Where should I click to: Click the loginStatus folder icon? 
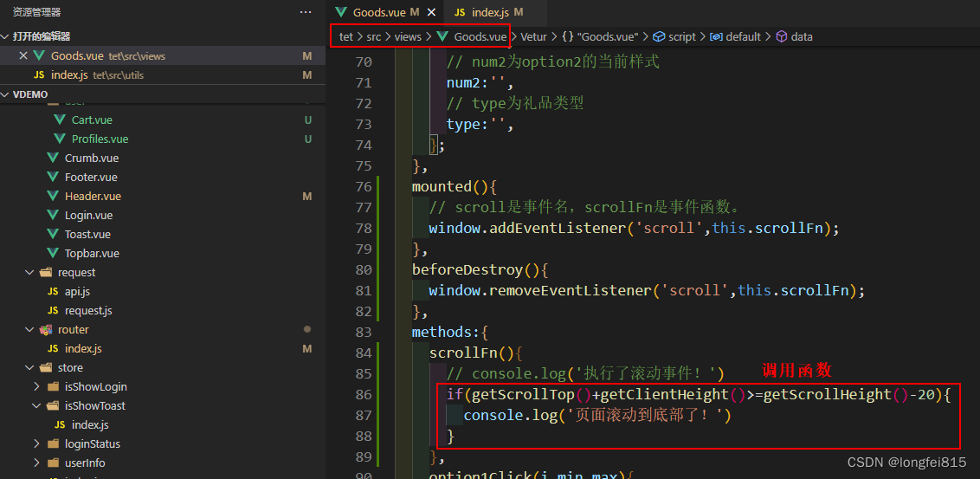tap(53, 444)
